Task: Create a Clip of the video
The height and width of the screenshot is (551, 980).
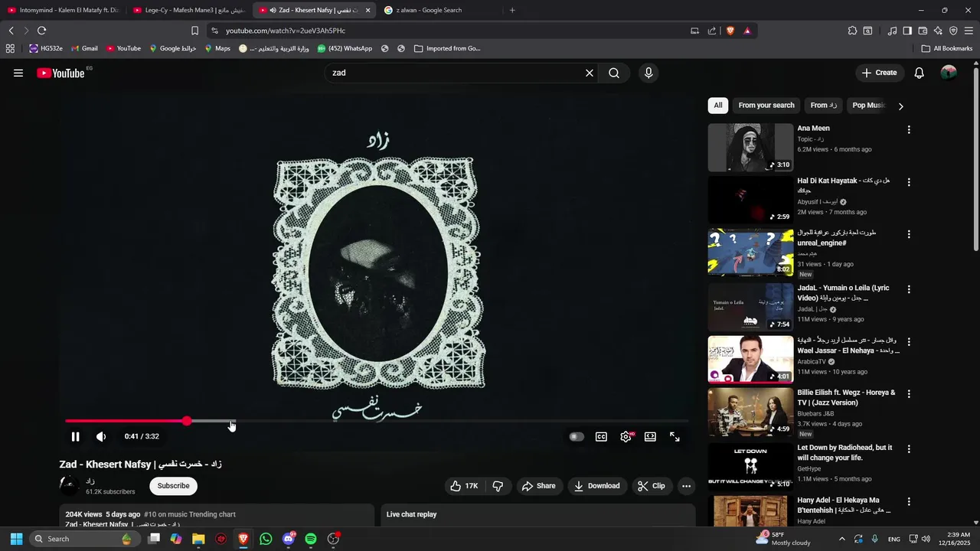Action: (x=652, y=486)
